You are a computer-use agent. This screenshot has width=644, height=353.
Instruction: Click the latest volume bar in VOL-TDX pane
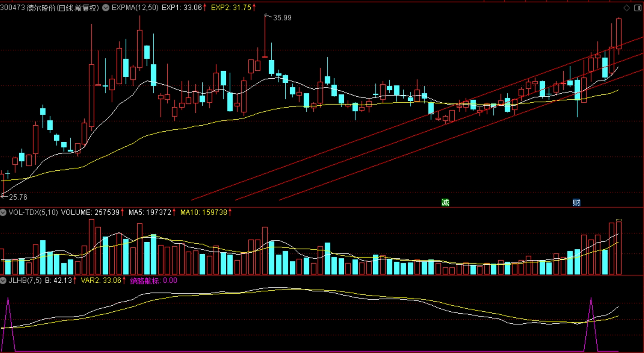[x=619, y=247]
